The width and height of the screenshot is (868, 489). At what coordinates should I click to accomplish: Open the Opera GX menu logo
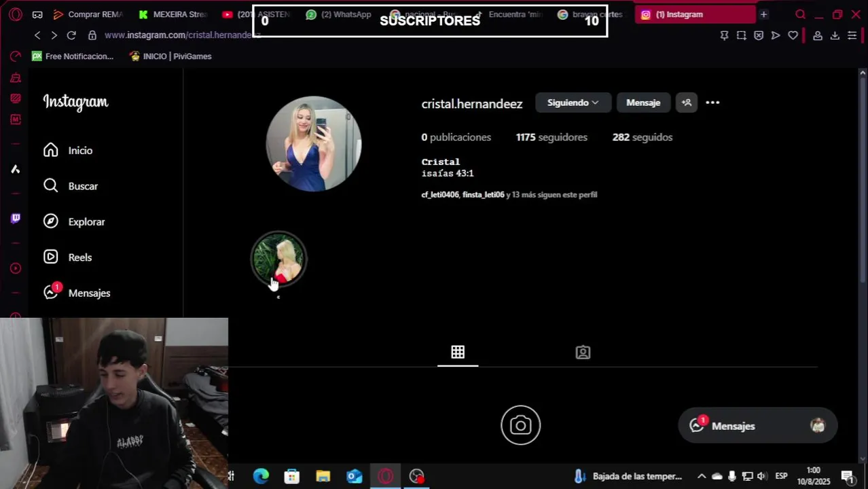[15, 14]
